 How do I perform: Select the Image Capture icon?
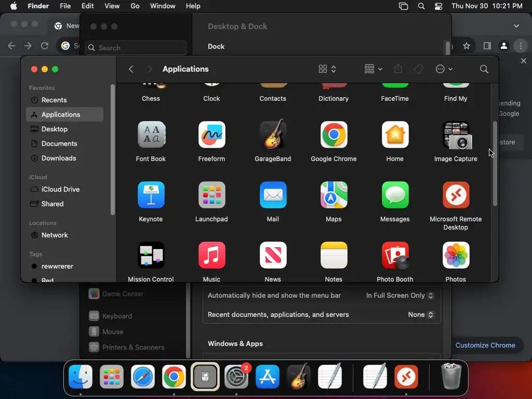[x=456, y=136]
